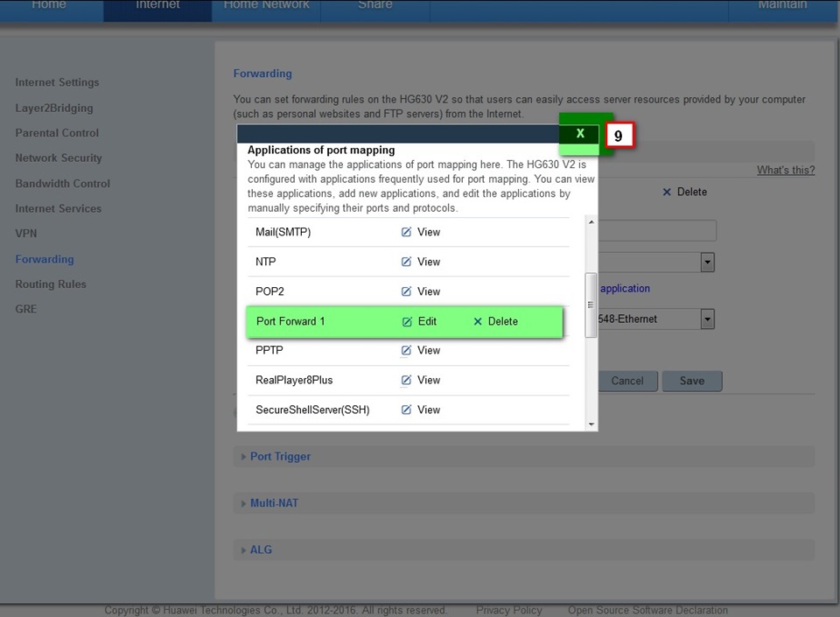Click the View icon next to NTP
Image resolution: width=840 pixels, height=617 pixels.
click(x=406, y=262)
